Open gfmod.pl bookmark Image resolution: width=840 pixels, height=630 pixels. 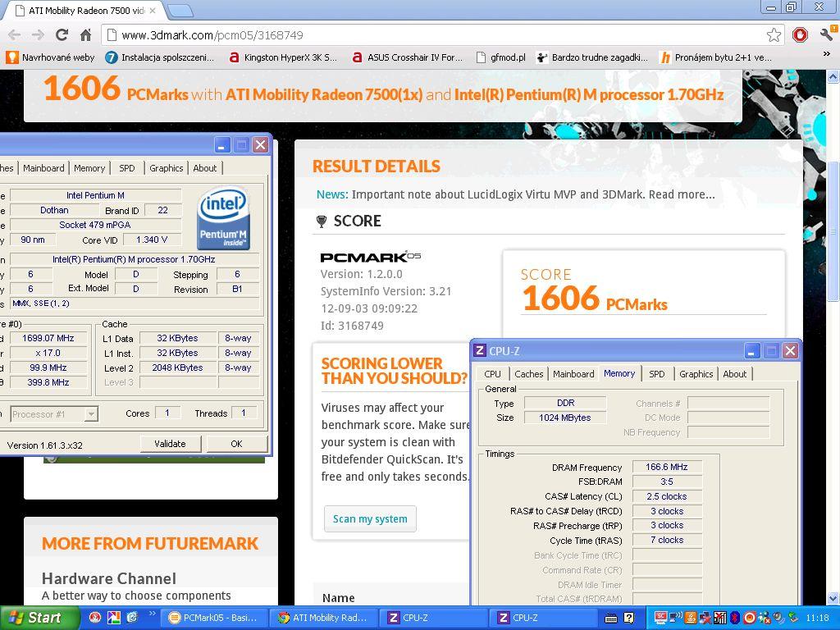click(501, 57)
